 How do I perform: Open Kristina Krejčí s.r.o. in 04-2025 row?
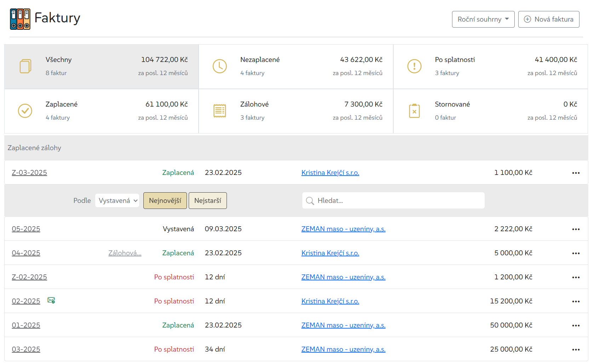coord(330,253)
